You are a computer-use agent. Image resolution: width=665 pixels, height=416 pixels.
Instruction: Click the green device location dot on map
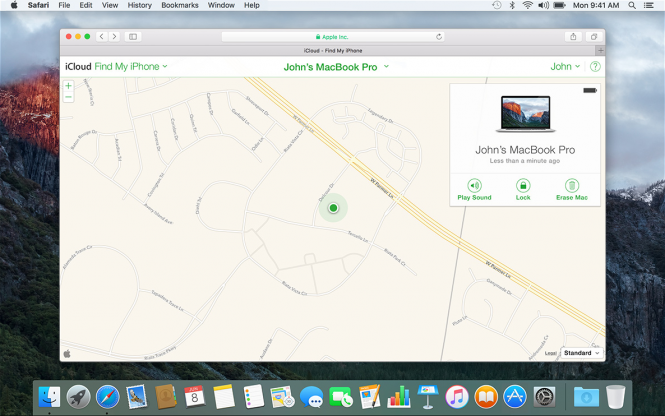coord(333,208)
